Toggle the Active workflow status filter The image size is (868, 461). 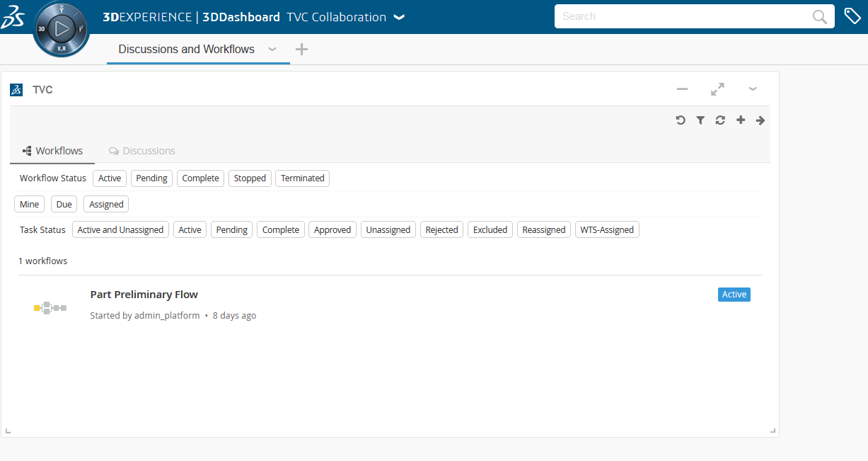(x=110, y=178)
